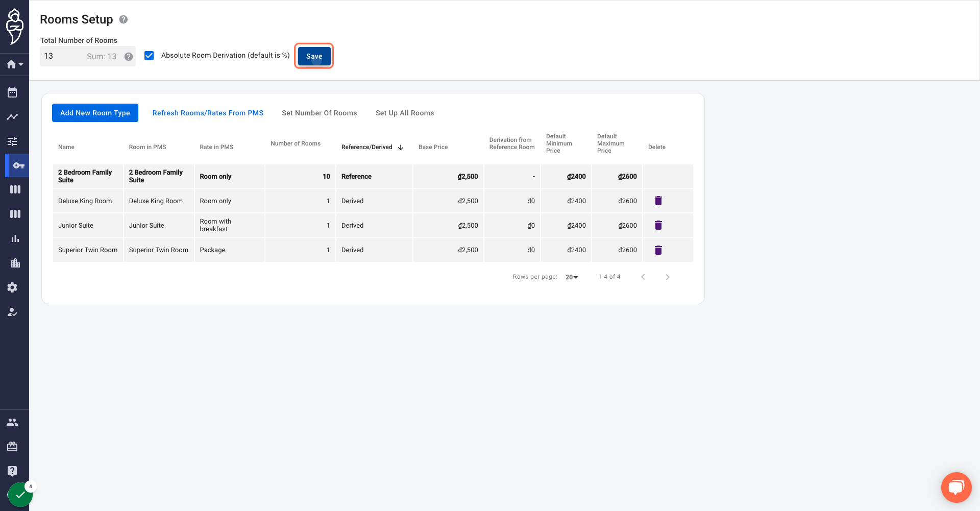
Task: Expand Rows per page dropdown
Action: click(572, 277)
